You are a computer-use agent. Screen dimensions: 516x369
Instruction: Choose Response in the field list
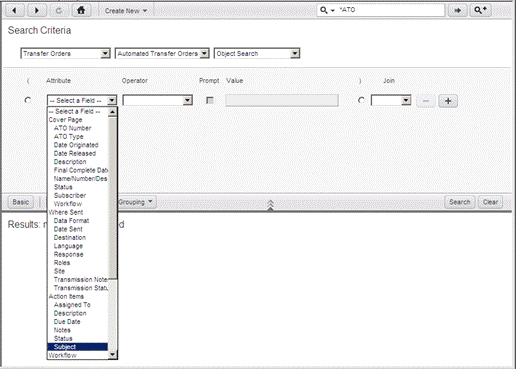78,254
